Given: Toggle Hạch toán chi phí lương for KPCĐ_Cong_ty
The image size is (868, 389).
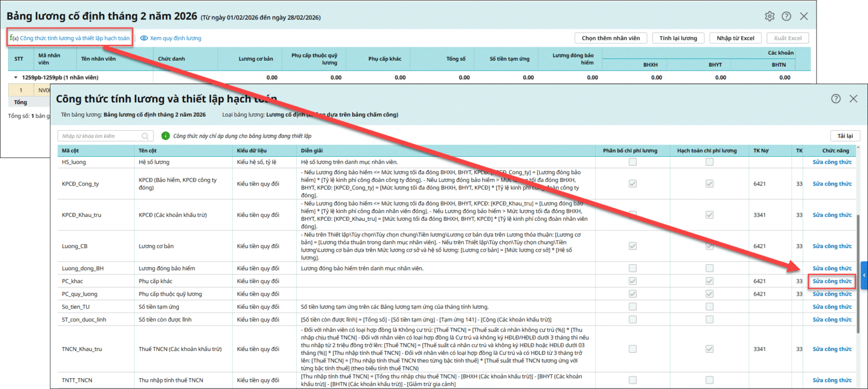Looking at the screenshot, I should 709,184.
